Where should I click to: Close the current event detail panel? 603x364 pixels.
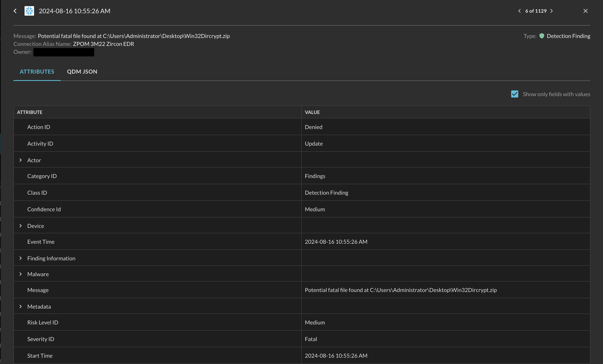pyautogui.click(x=585, y=11)
